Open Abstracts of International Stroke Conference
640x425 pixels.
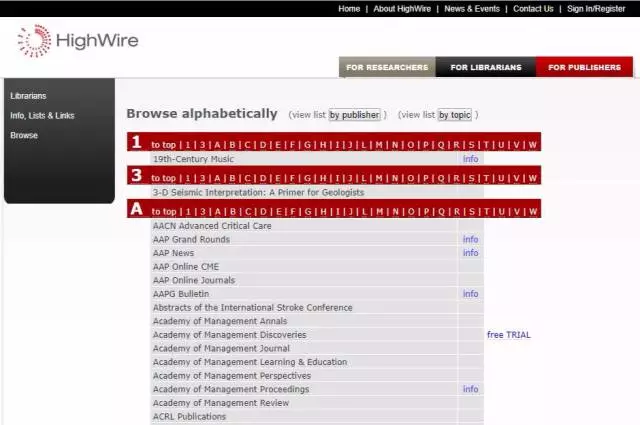pyautogui.click(x=252, y=308)
